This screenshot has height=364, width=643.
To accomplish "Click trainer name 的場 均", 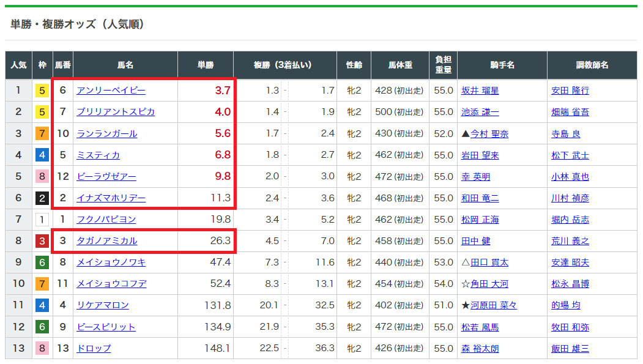I will point(566,305).
